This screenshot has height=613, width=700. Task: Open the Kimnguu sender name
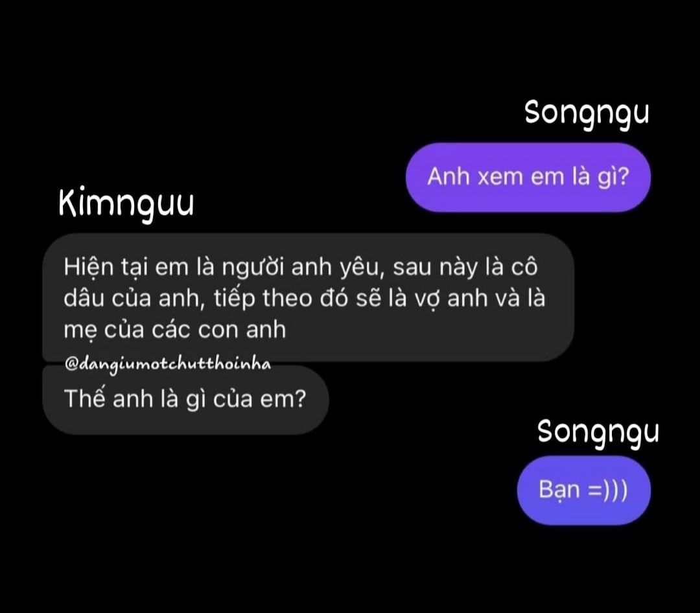click(x=126, y=205)
